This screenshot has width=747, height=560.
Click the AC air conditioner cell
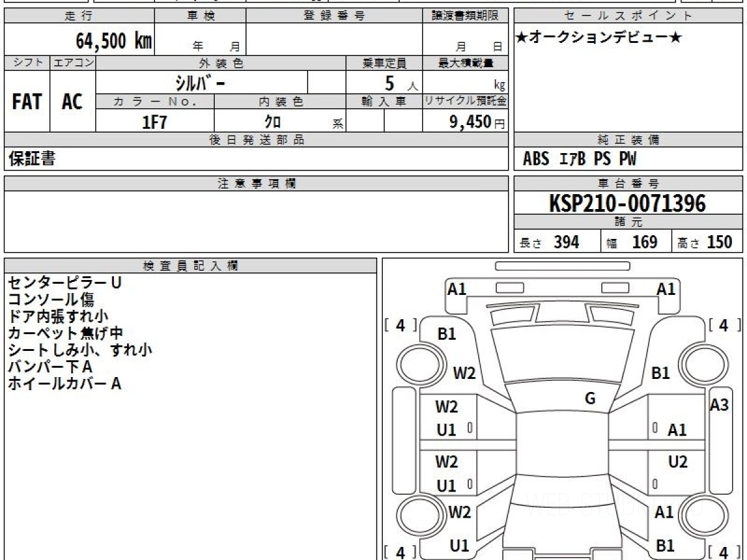coord(72,102)
